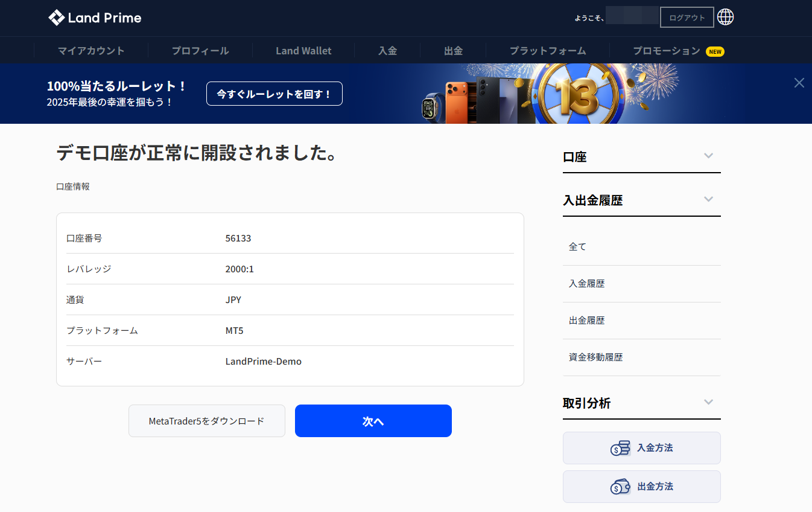Click the withdrawal method wallet icon
The height and width of the screenshot is (512, 812).
[x=620, y=487]
